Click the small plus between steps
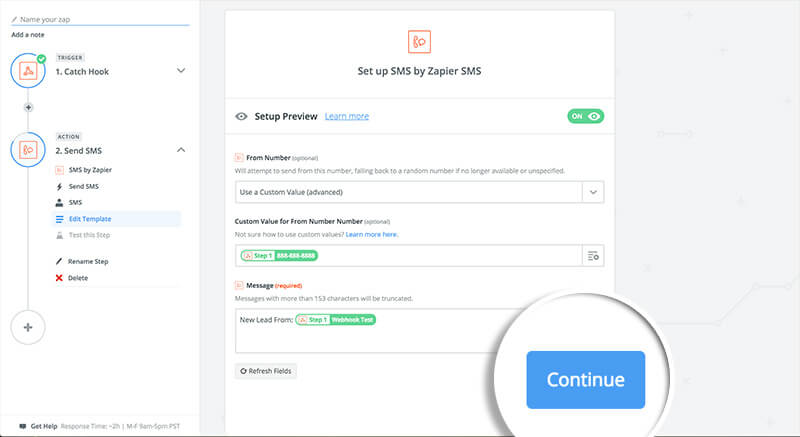This screenshot has width=800, height=437. 29,108
